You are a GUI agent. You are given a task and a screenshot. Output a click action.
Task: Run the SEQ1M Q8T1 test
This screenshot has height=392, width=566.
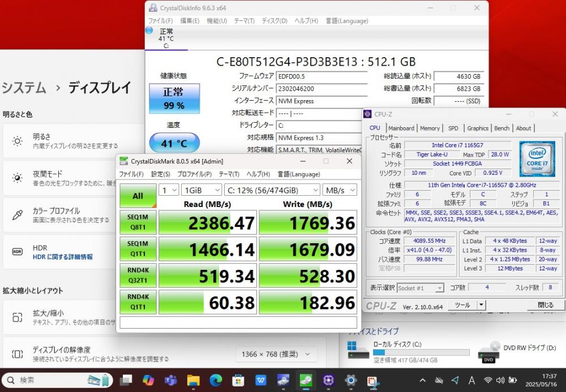click(x=138, y=222)
